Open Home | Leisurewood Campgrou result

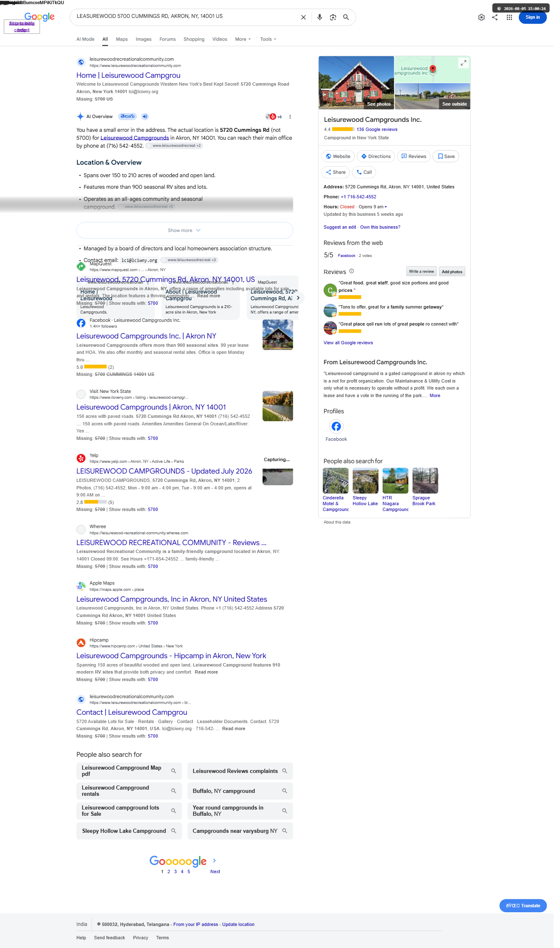point(128,75)
